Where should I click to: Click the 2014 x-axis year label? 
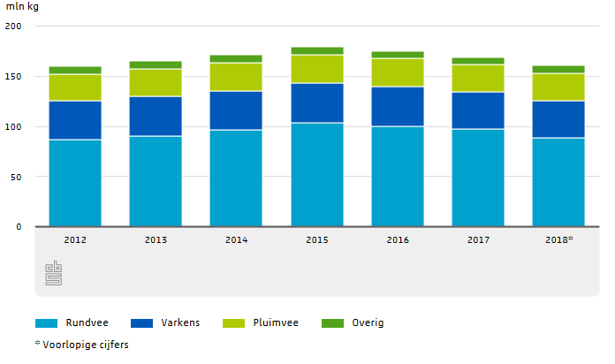tap(236, 239)
